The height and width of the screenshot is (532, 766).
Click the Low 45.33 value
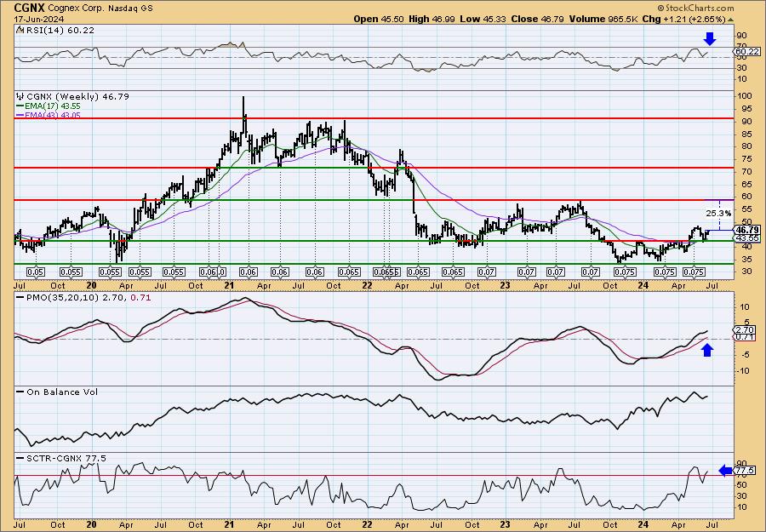483,19
